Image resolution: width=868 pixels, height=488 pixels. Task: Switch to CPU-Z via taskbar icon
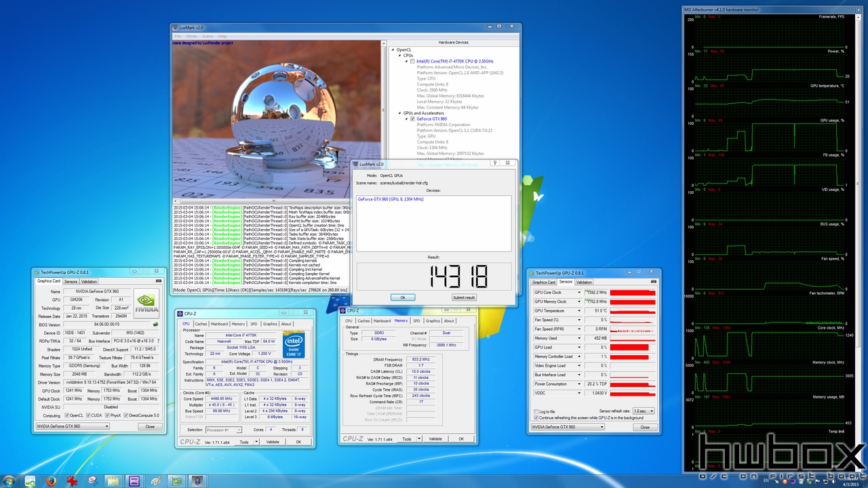134,481
